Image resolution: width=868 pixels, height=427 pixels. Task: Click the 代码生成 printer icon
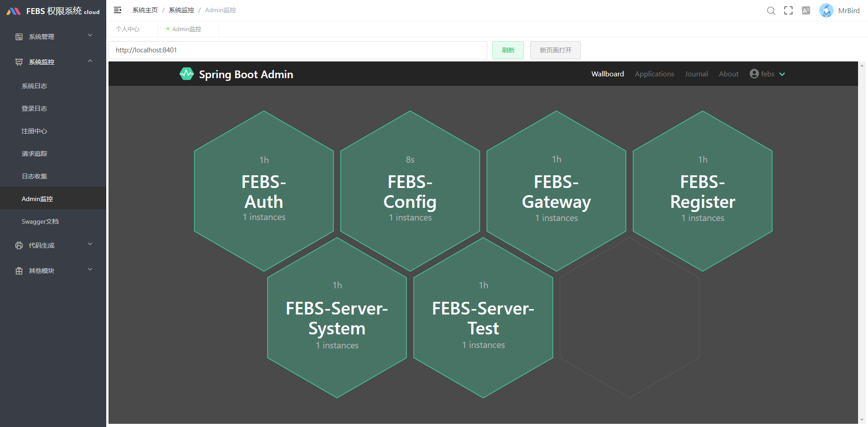19,245
